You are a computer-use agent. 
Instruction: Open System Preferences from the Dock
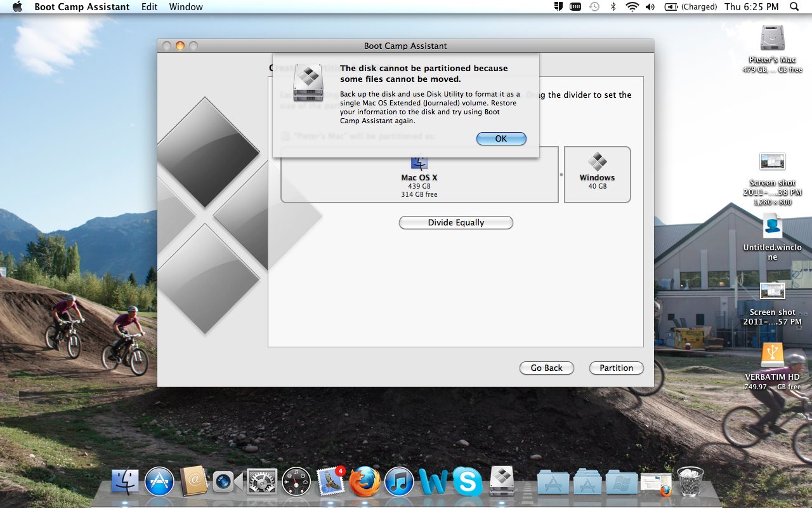pos(262,482)
